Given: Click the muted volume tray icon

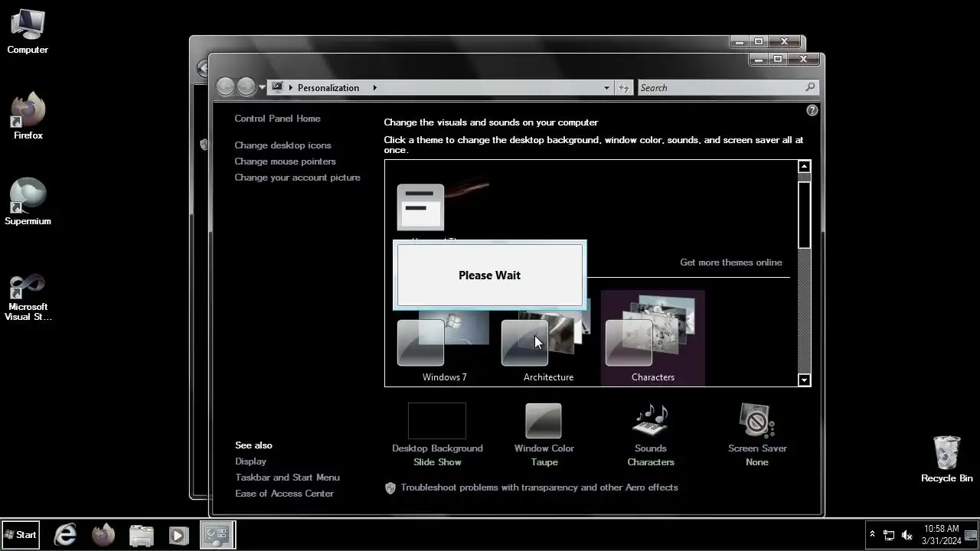Looking at the screenshot, I should point(907,535).
